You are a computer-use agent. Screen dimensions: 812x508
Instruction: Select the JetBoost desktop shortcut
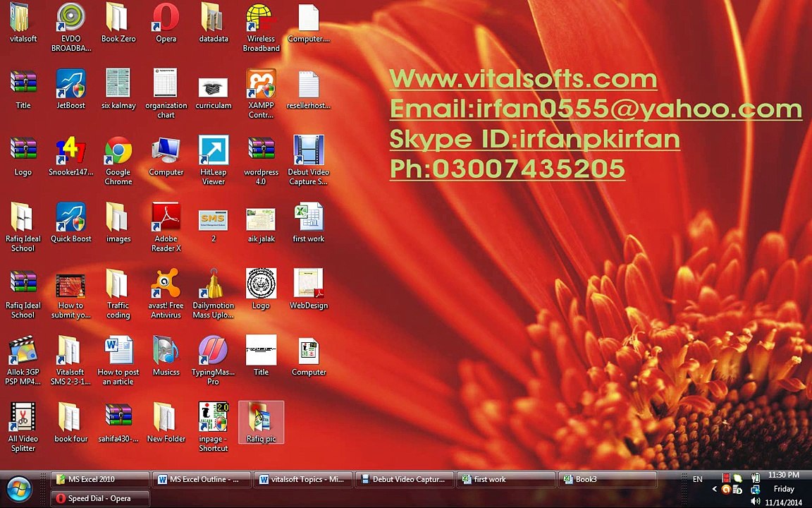(x=71, y=89)
